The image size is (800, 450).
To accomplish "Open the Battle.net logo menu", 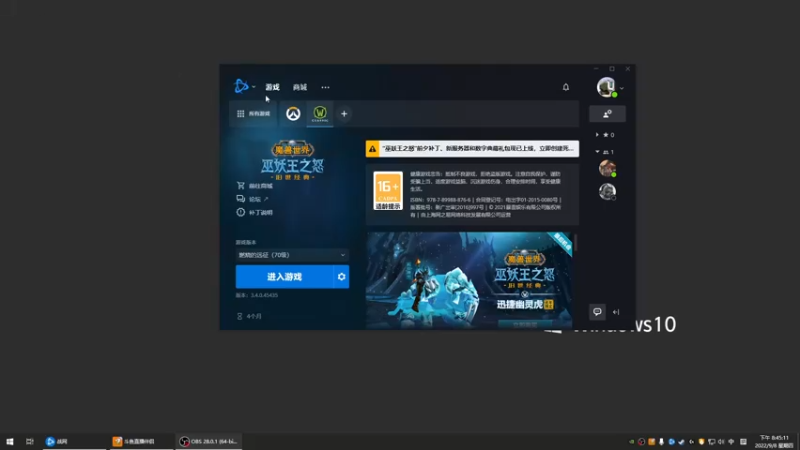I will (x=241, y=86).
